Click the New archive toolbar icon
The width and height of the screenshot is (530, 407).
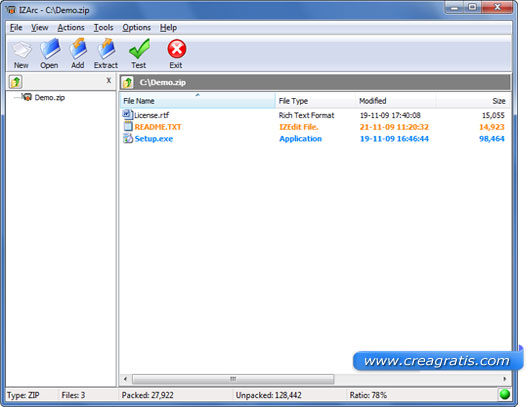[22, 50]
